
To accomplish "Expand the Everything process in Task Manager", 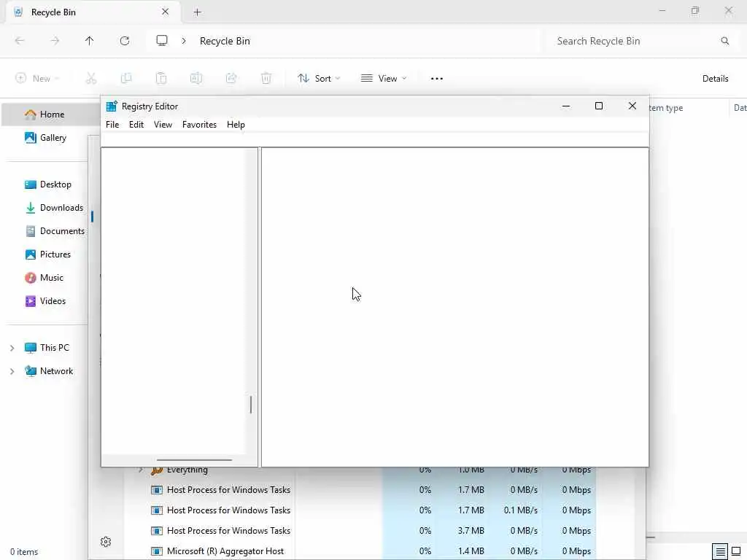I will [x=141, y=470].
